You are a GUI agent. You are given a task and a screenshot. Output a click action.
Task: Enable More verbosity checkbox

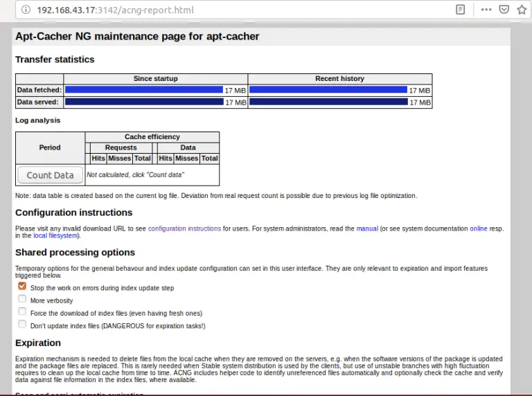22,298
